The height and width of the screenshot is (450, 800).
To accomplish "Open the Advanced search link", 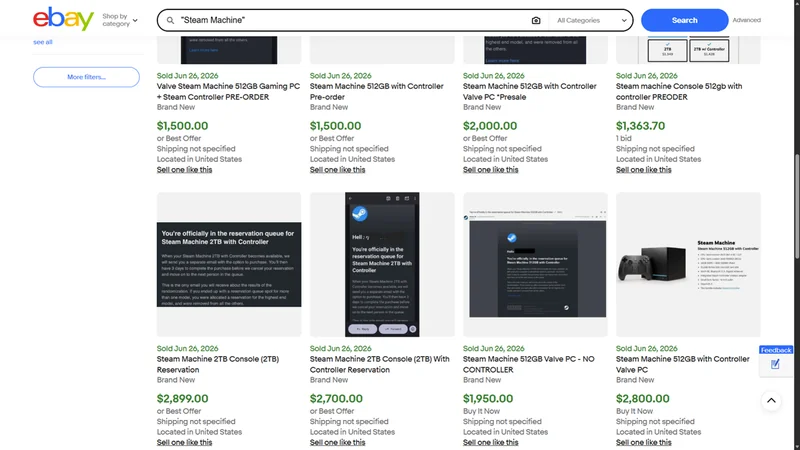I will click(746, 20).
